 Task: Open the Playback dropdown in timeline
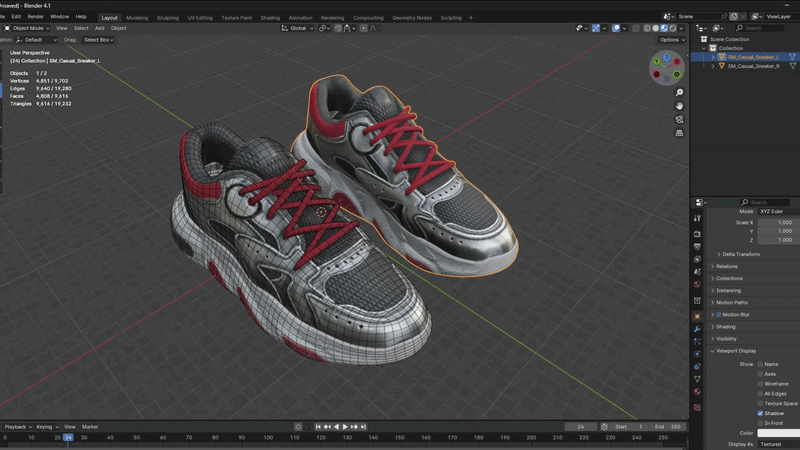[18, 427]
